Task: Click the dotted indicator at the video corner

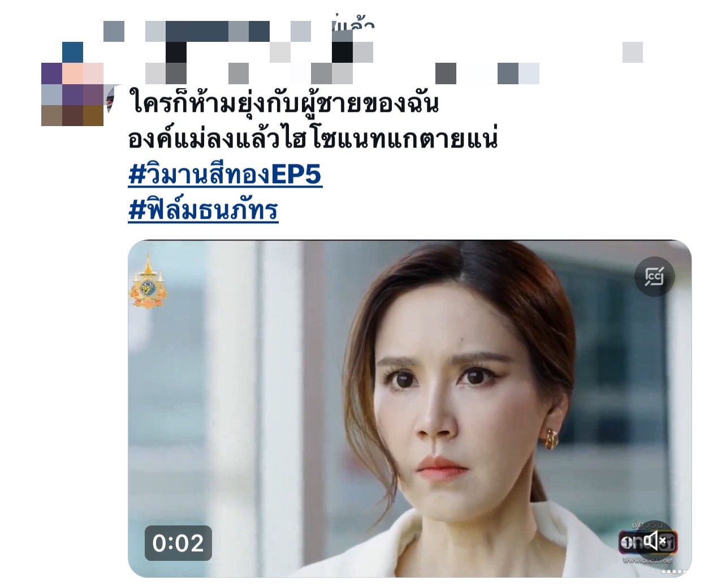Action: point(677,572)
